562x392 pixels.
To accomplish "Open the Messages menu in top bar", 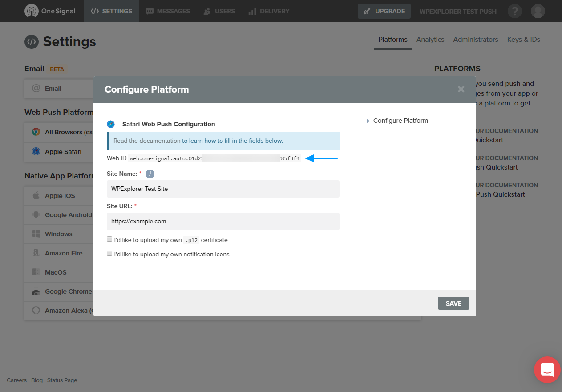I will (x=168, y=11).
